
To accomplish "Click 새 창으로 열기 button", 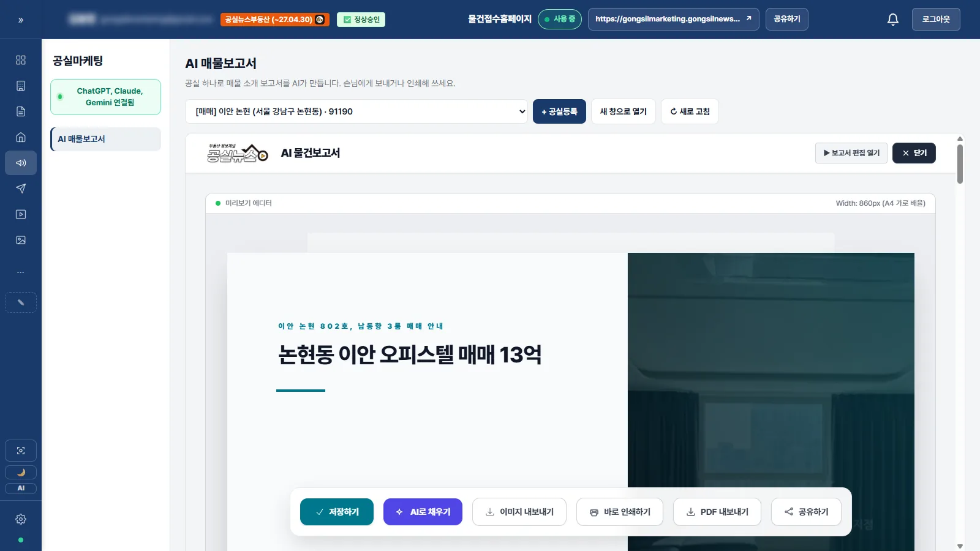I will (624, 111).
